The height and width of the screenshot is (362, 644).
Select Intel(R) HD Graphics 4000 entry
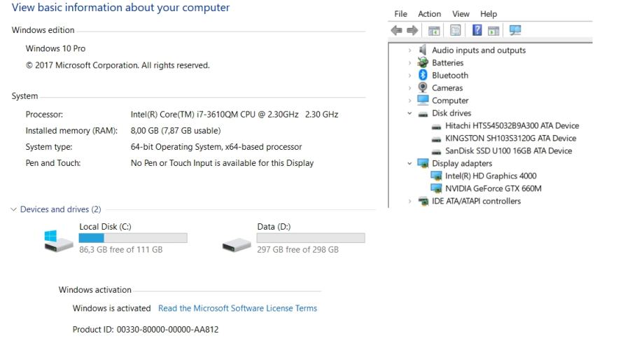coord(491,176)
